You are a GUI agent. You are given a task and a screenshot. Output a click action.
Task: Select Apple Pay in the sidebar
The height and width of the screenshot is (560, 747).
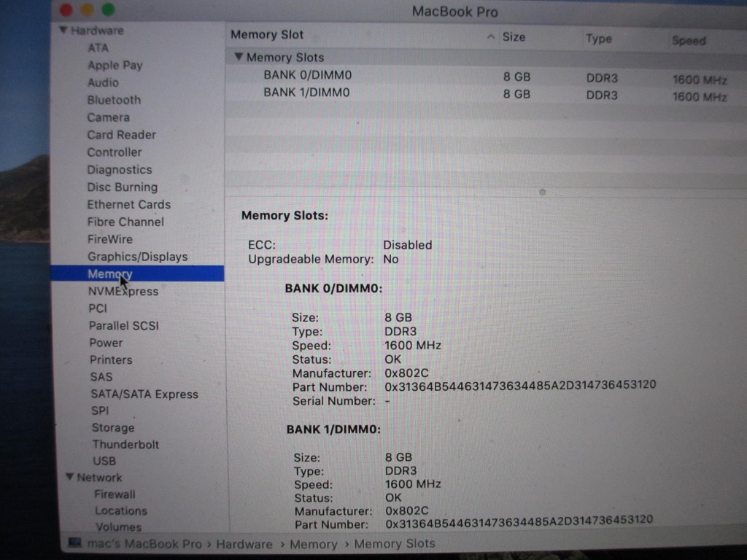tap(115, 65)
